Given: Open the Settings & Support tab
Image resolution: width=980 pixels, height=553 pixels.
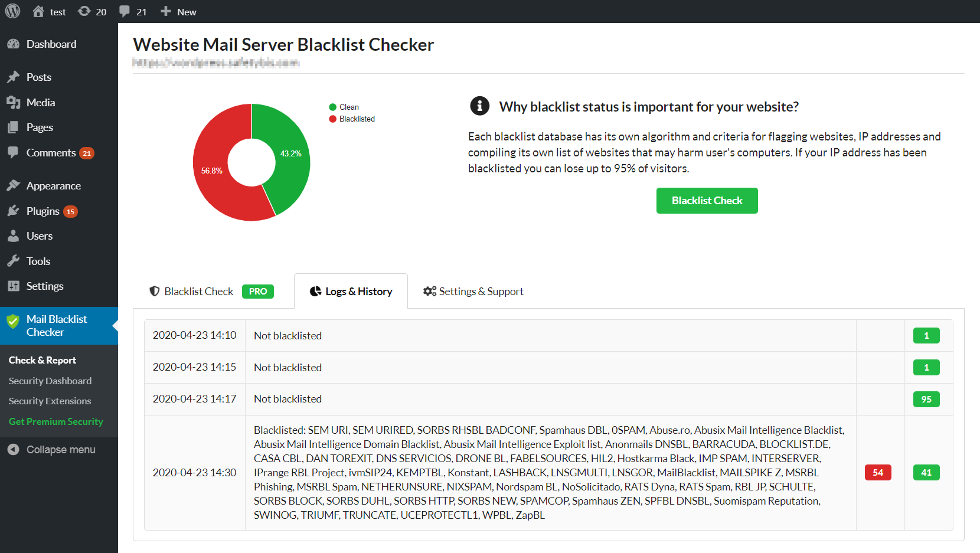Looking at the screenshot, I should coord(473,291).
